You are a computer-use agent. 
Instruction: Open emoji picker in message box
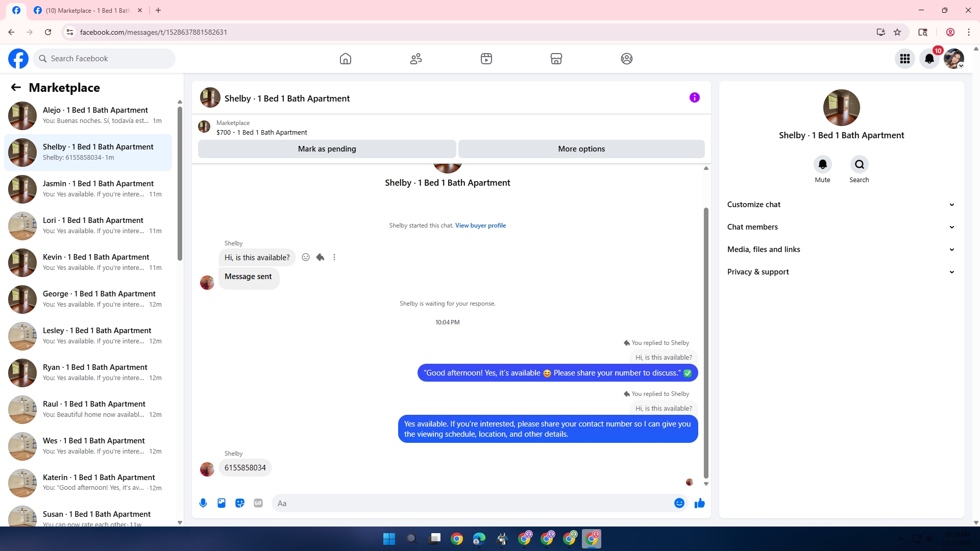679,503
